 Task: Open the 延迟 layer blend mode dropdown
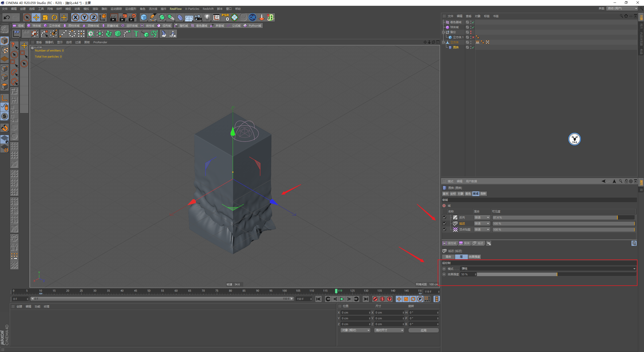coord(482,224)
